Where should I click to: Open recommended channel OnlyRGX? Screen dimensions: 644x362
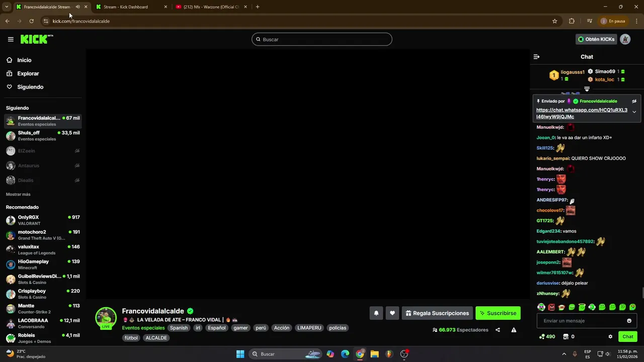(x=43, y=220)
